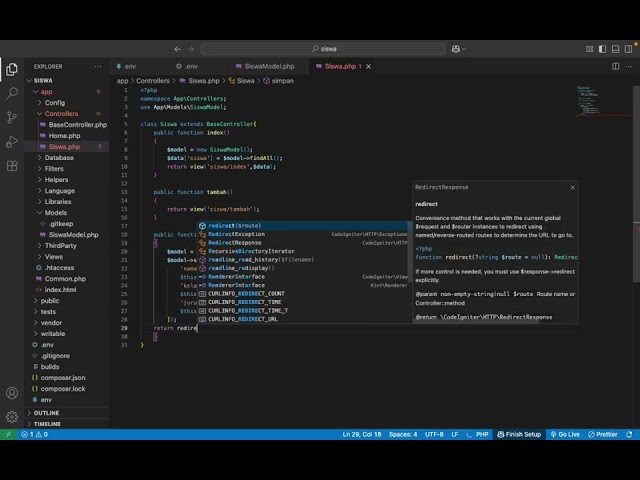
Task: Click the editor vertical scrollbar
Action: [x=636, y=184]
